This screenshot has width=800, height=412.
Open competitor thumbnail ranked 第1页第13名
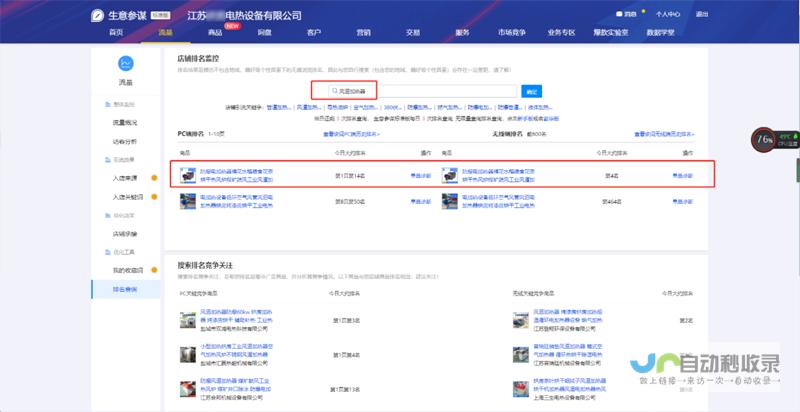188,389
